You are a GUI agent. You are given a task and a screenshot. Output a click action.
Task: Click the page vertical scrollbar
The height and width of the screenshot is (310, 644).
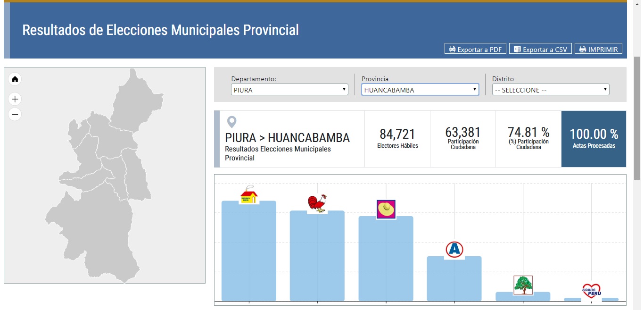[637, 118]
